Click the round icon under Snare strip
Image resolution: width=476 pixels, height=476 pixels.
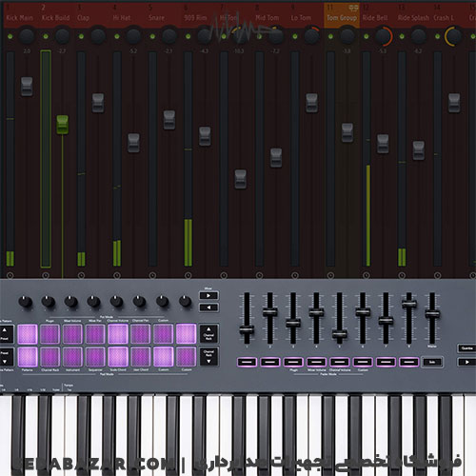click(152, 275)
